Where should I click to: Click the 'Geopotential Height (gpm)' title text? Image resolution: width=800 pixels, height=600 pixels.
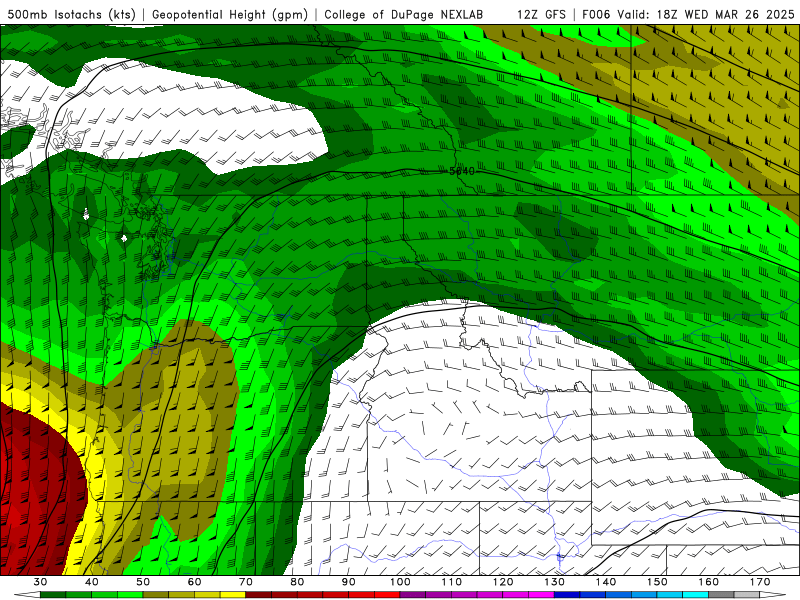click(230, 15)
